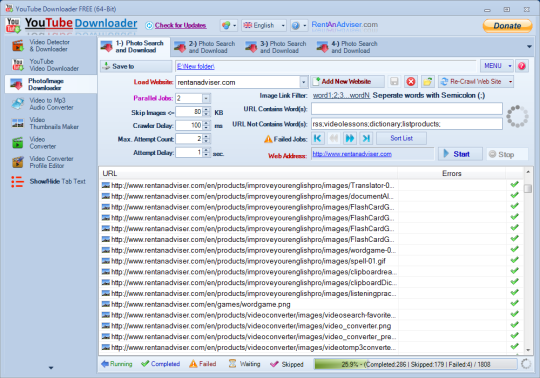Click the Errors column header
The image size is (540, 378).
451,173
